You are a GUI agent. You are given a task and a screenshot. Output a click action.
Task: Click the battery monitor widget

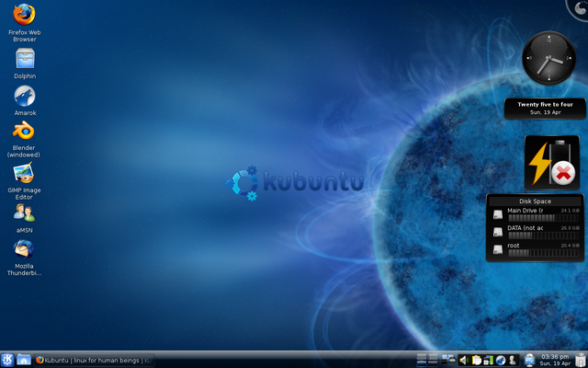pyautogui.click(x=551, y=163)
